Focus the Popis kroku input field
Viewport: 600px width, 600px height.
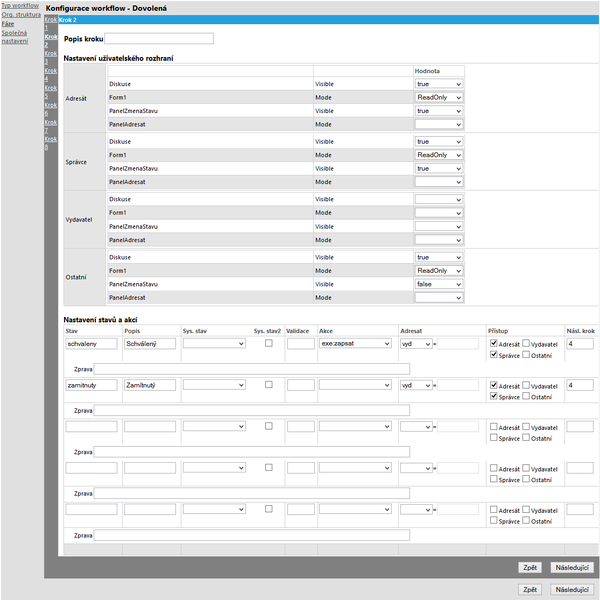159,39
